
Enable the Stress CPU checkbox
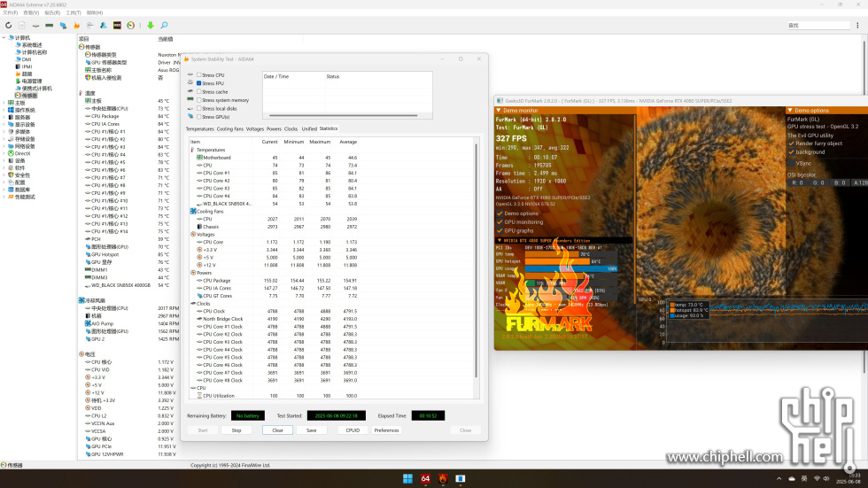[x=198, y=74]
